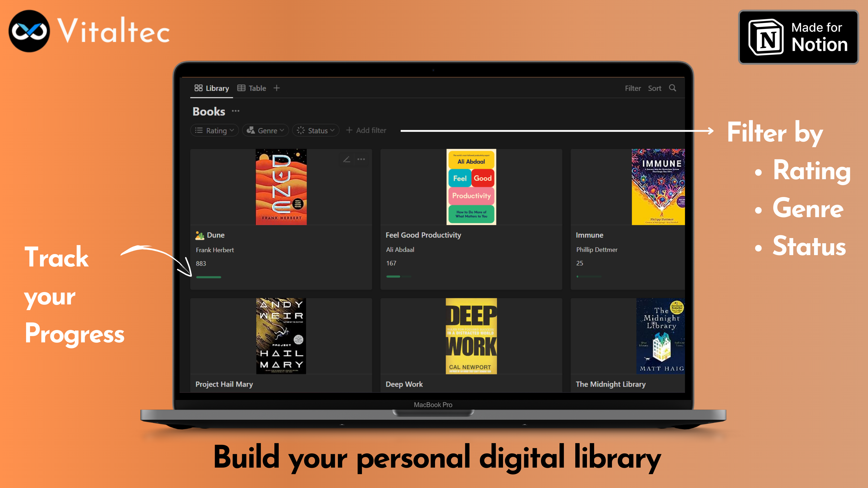The width and height of the screenshot is (868, 488).
Task: Click Library view grid icon
Action: [x=198, y=88]
